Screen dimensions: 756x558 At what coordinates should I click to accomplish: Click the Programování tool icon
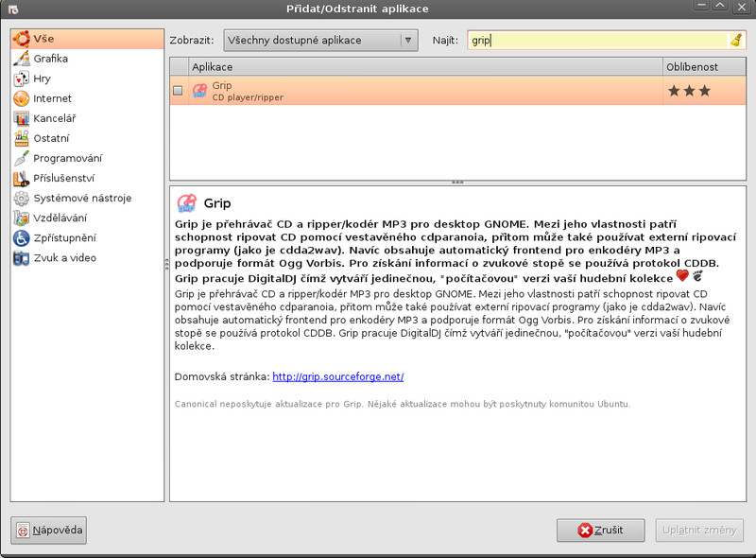click(21, 158)
